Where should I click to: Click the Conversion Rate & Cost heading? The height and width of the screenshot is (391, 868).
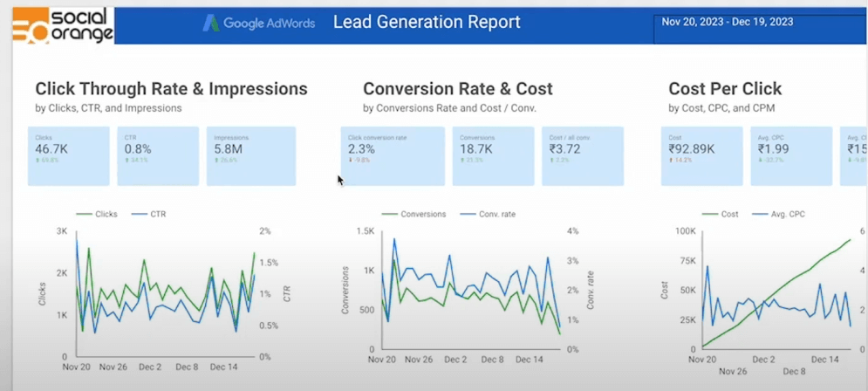[x=457, y=89]
